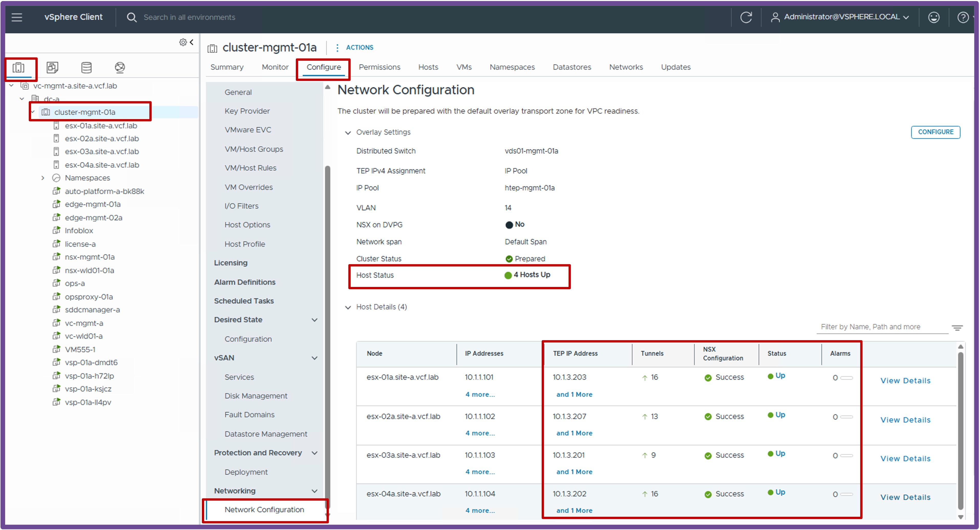Click the CONFIGURE button
The image size is (980, 530).
coord(935,132)
